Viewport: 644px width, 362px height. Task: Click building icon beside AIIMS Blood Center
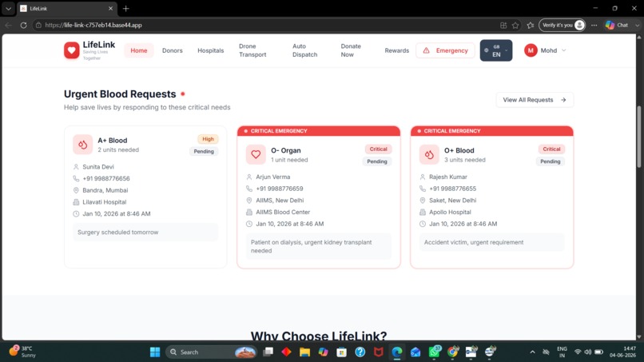[x=249, y=212]
